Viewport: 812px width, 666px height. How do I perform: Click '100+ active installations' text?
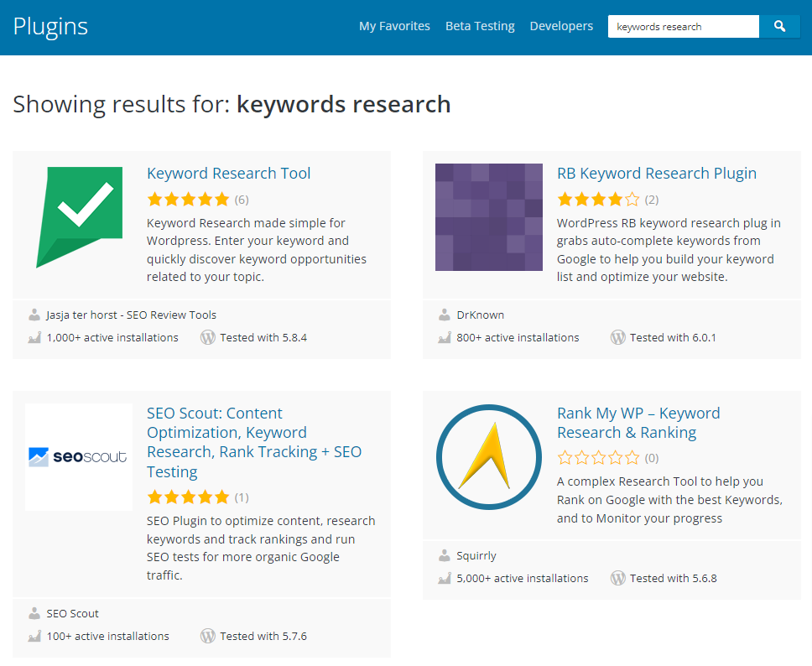coord(107,637)
